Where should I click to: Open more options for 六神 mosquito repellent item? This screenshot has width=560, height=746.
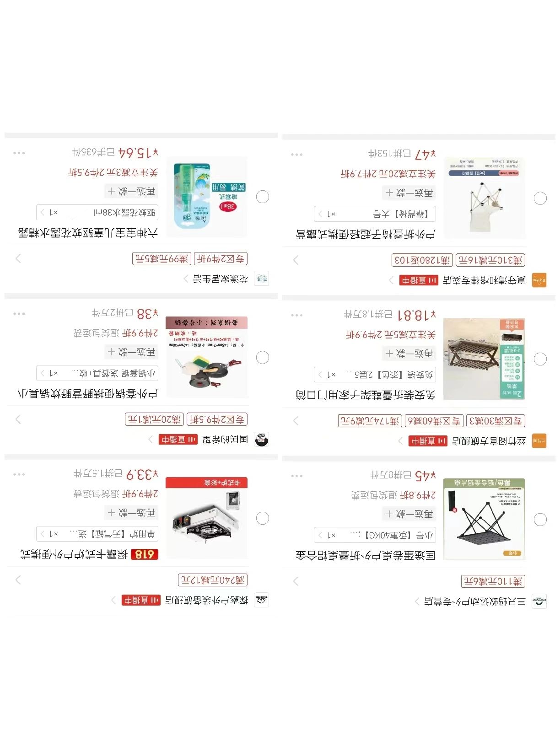click(x=19, y=153)
